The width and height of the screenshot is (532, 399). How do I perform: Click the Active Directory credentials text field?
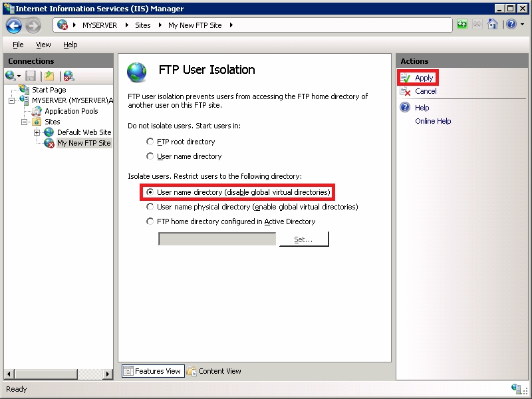pos(217,239)
